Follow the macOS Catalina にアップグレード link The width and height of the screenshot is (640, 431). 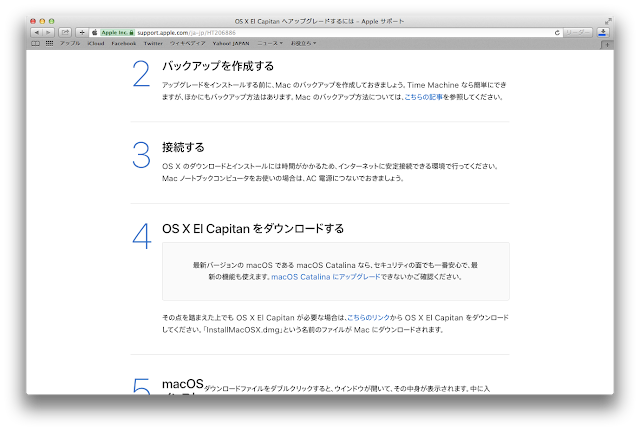click(x=326, y=277)
